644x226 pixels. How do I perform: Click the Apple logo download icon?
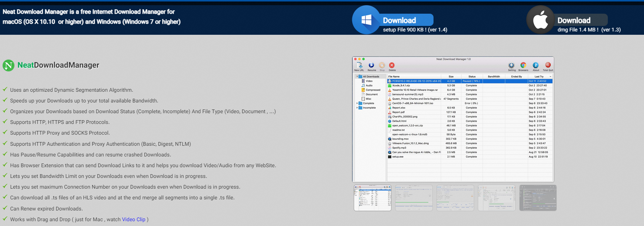click(541, 20)
